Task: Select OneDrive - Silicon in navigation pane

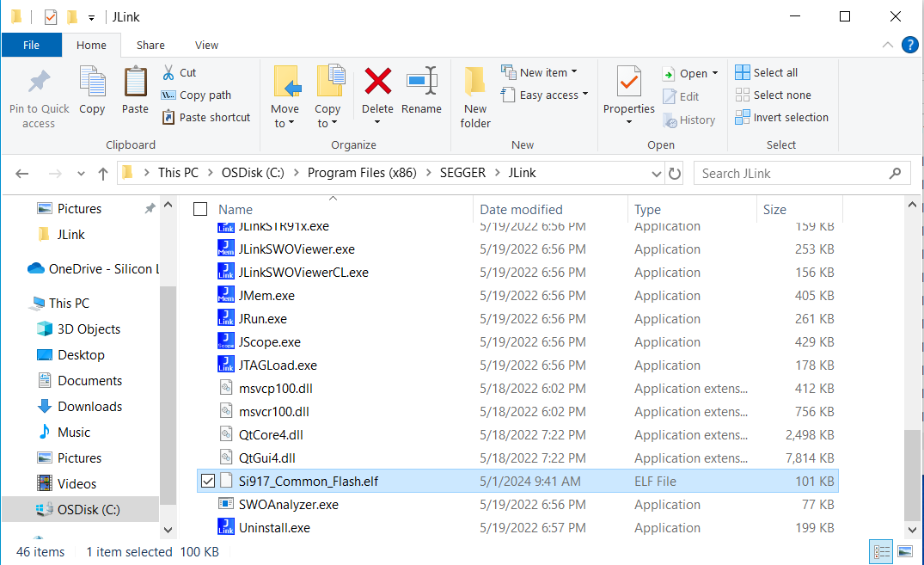Action: tap(95, 269)
